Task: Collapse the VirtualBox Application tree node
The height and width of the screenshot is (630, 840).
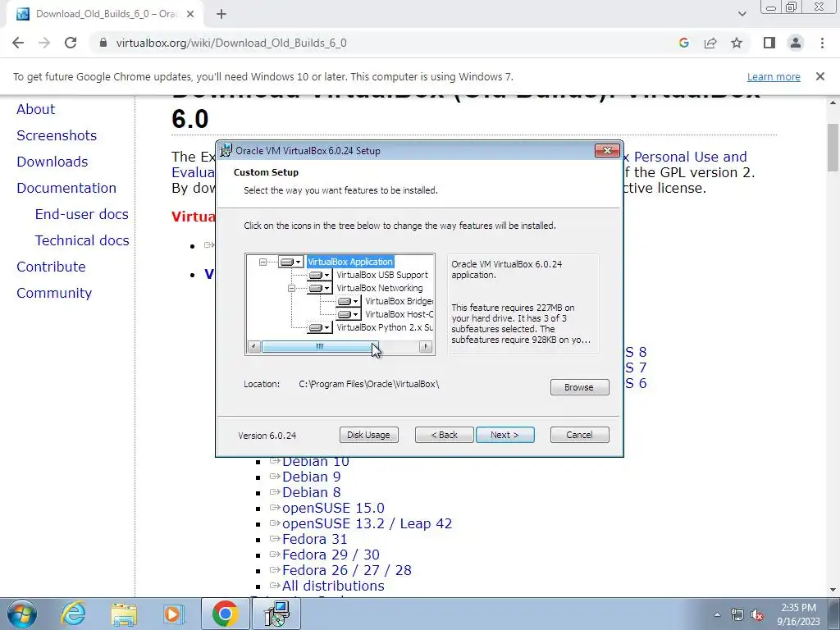Action: (x=262, y=262)
